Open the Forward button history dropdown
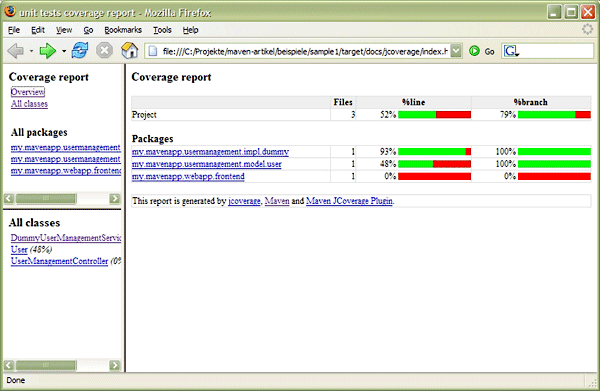600x391 pixels. click(x=64, y=51)
